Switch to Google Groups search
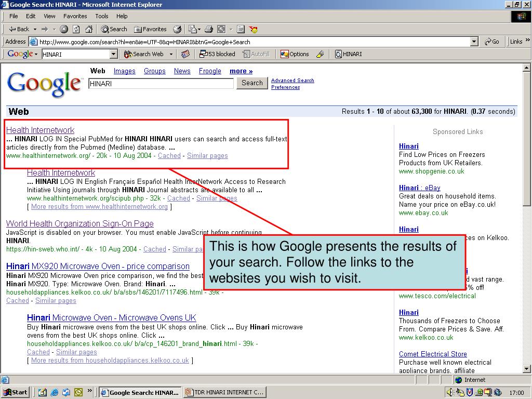 155,71
